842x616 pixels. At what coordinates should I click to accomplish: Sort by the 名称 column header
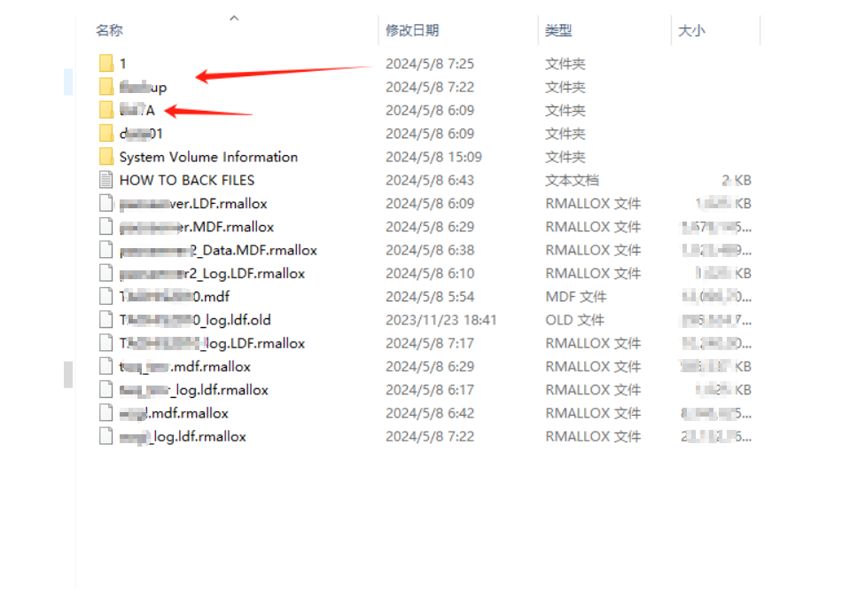pos(109,30)
